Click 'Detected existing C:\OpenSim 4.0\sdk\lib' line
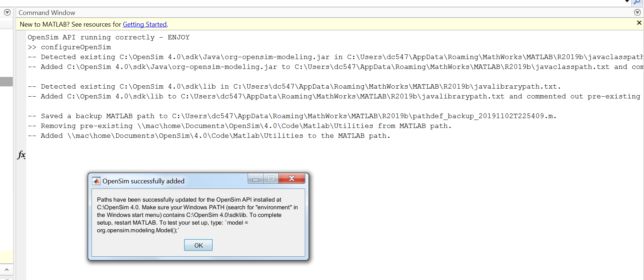This screenshot has width=644, height=280. 294,86
